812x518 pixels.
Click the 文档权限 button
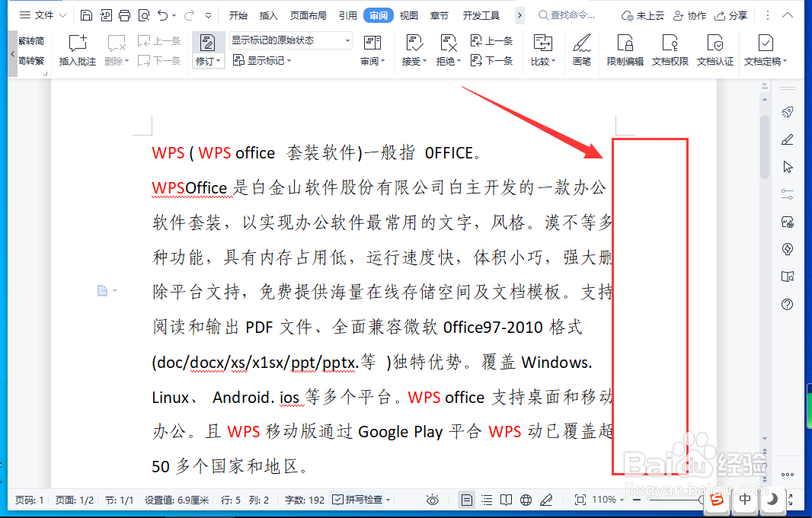point(670,50)
